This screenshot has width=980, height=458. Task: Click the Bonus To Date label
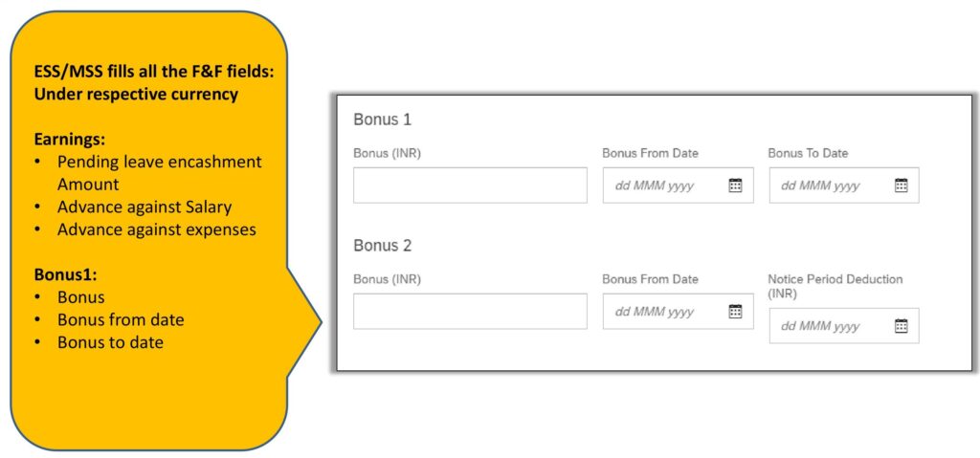click(x=808, y=153)
